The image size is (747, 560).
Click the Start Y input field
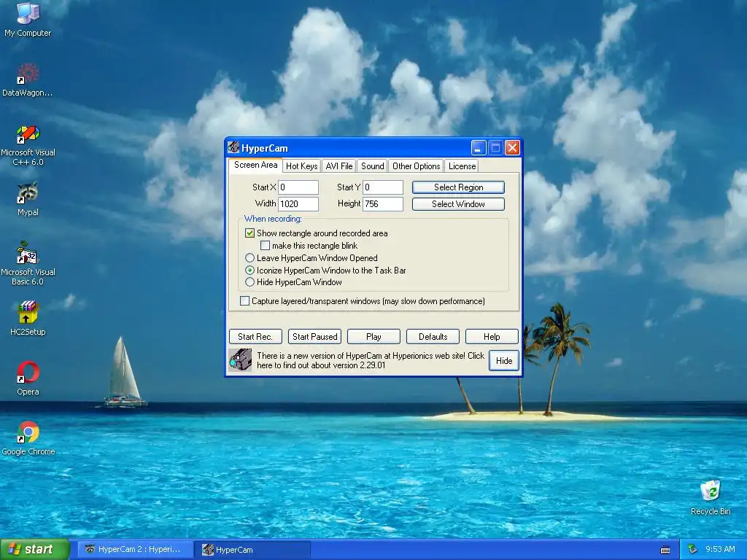(383, 187)
